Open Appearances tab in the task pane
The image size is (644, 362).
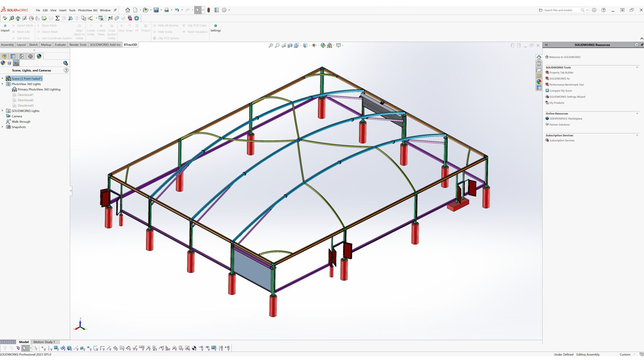tap(539, 82)
